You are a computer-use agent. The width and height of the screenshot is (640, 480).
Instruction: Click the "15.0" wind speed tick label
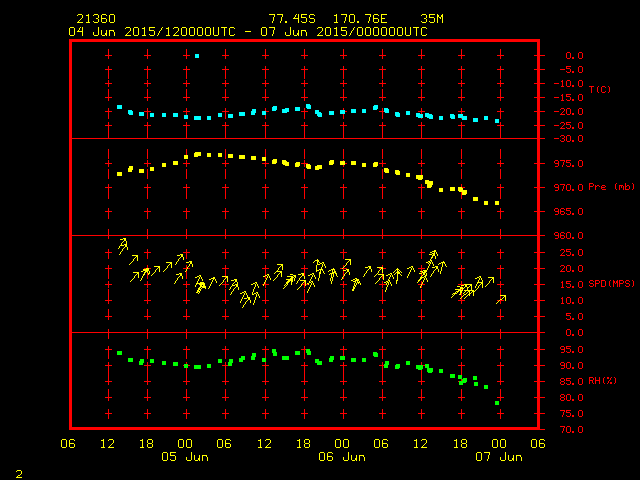tap(571, 284)
